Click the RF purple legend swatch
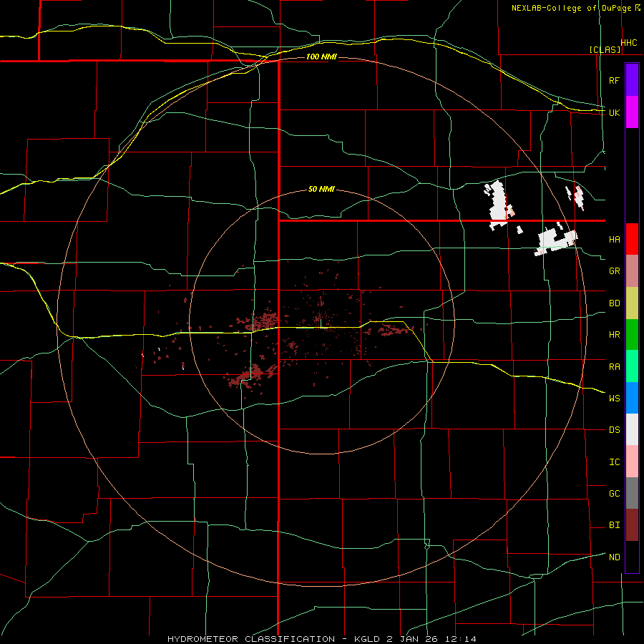 click(632, 80)
